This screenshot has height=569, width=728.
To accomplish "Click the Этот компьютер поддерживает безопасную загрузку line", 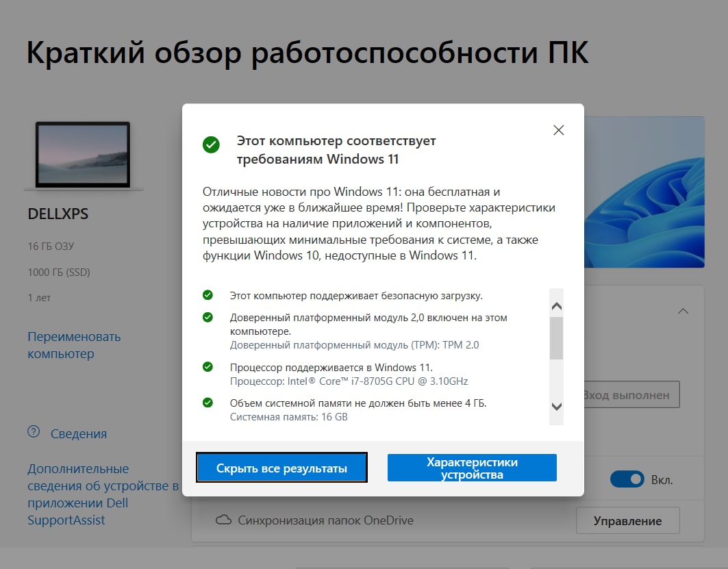I will click(x=356, y=296).
